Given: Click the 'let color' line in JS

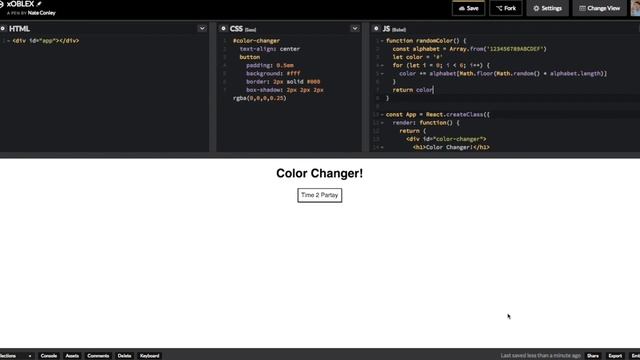Looking at the screenshot, I should [418, 57].
